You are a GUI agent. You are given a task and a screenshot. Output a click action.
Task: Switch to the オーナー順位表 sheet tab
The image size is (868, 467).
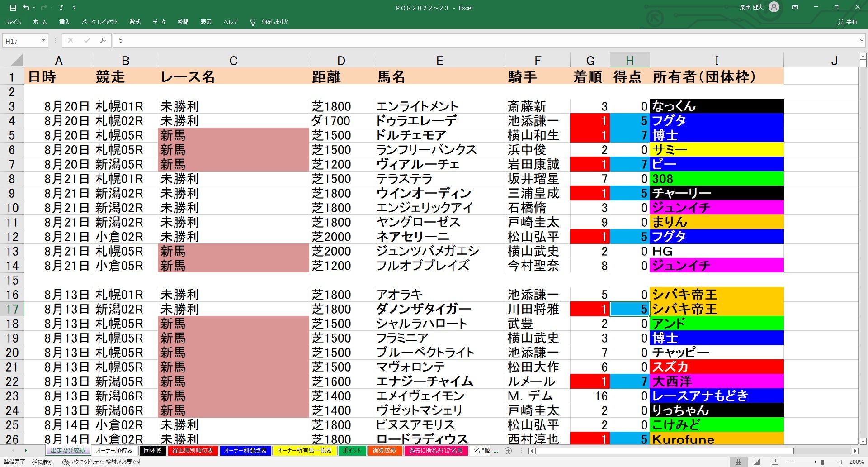[114, 451]
